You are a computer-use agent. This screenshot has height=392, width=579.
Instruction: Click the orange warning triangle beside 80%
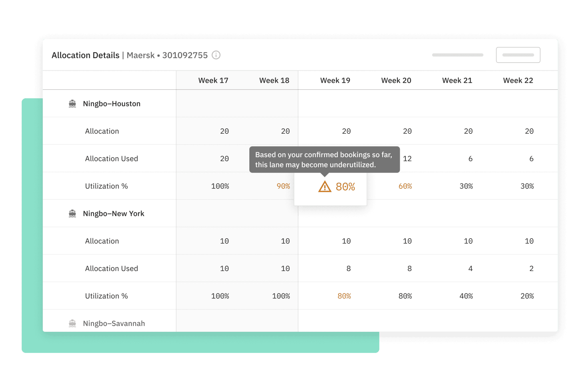[x=325, y=187]
